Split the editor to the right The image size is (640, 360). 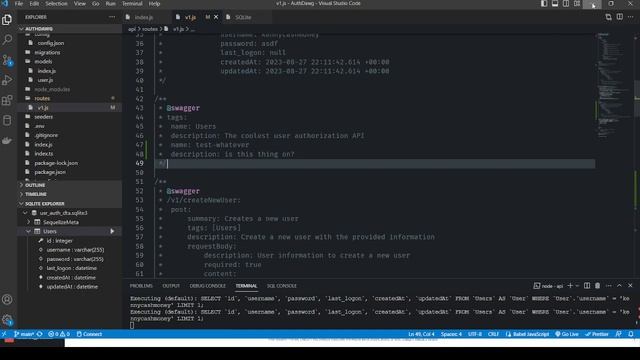click(x=620, y=17)
